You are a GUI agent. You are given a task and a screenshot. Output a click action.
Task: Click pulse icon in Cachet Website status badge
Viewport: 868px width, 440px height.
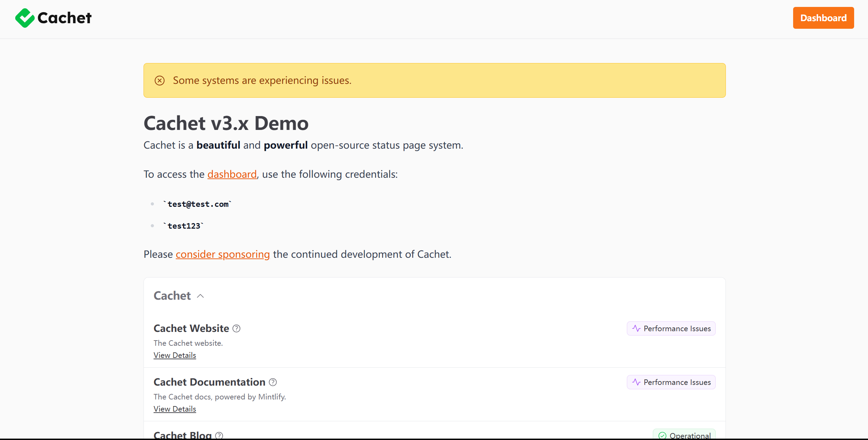(x=636, y=328)
